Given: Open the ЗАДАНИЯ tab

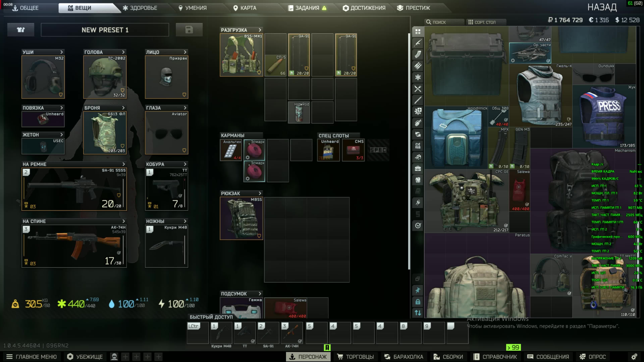Looking at the screenshot, I should click(x=307, y=8).
